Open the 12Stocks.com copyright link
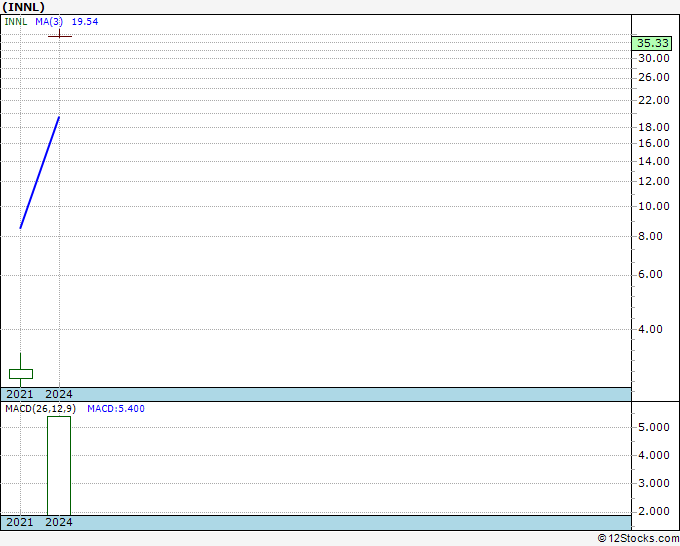The height and width of the screenshot is (546, 680). (635, 538)
